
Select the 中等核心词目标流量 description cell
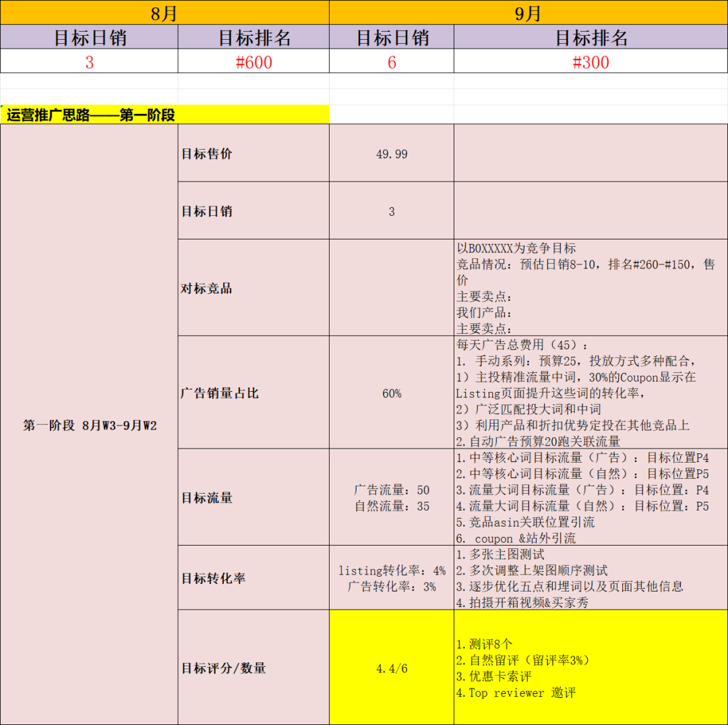coord(590,497)
